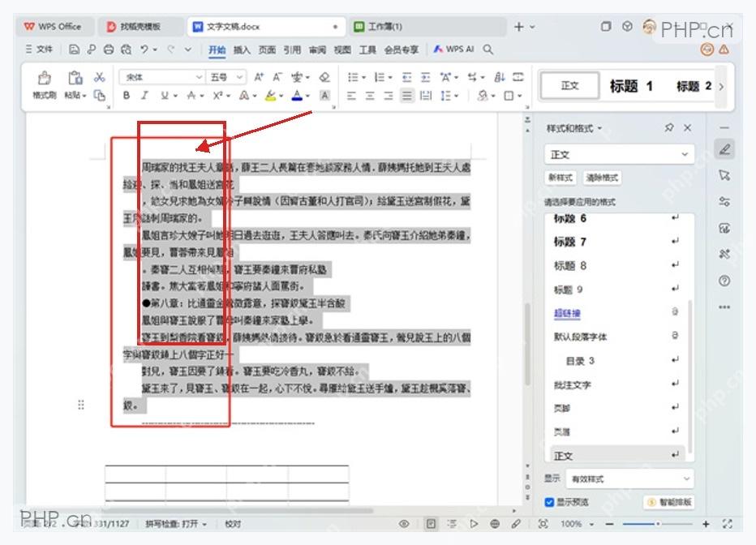Click the search magnifier icon next to WPS AI

coord(488,49)
